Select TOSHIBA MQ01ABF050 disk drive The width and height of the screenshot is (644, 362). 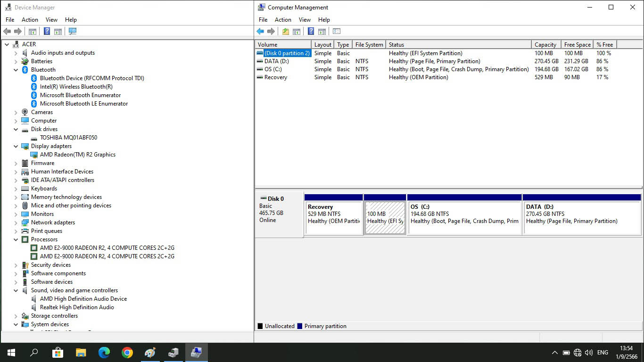pyautogui.click(x=68, y=138)
